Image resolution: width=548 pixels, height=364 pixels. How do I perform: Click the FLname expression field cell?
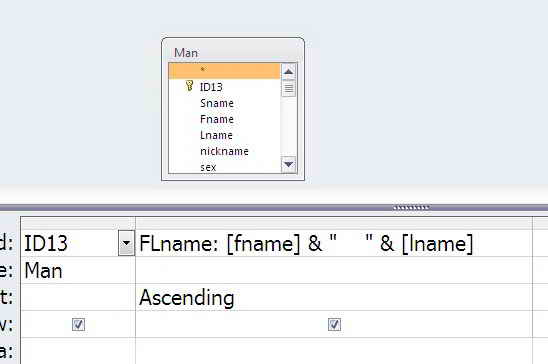(334, 243)
